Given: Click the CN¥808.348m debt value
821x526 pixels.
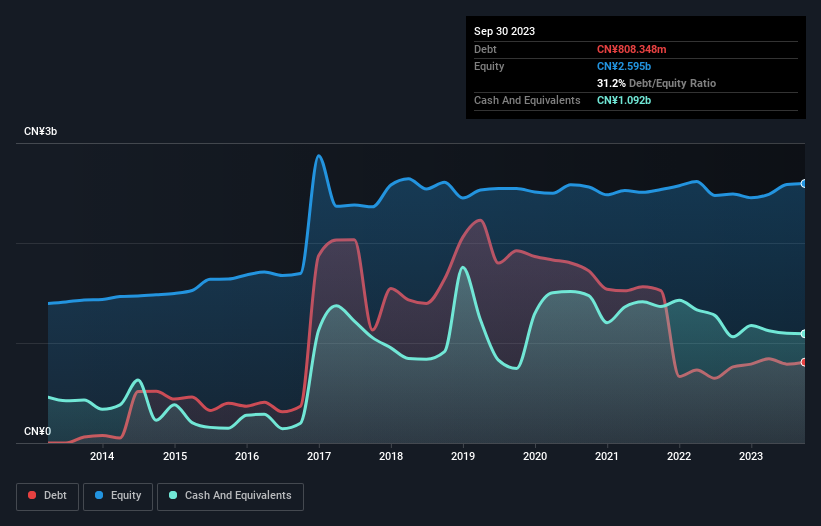Looking at the screenshot, I should [x=631, y=49].
